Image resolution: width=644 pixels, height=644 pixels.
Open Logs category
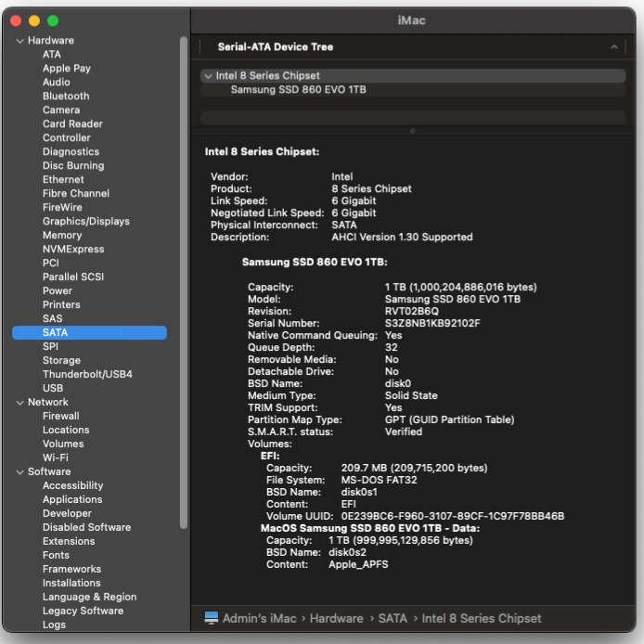pyautogui.click(x=54, y=625)
